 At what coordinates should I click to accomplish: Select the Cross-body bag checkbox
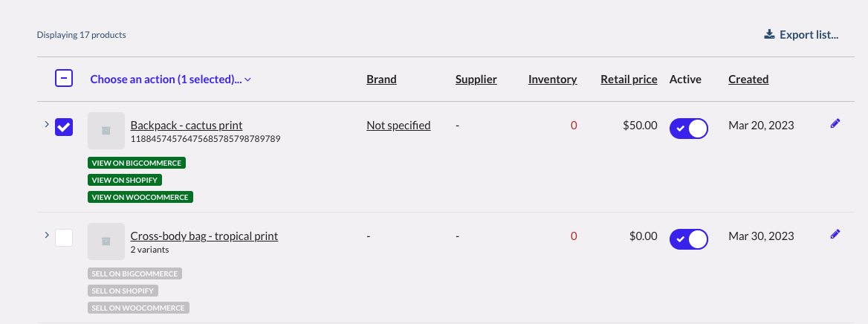click(x=64, y=238)
